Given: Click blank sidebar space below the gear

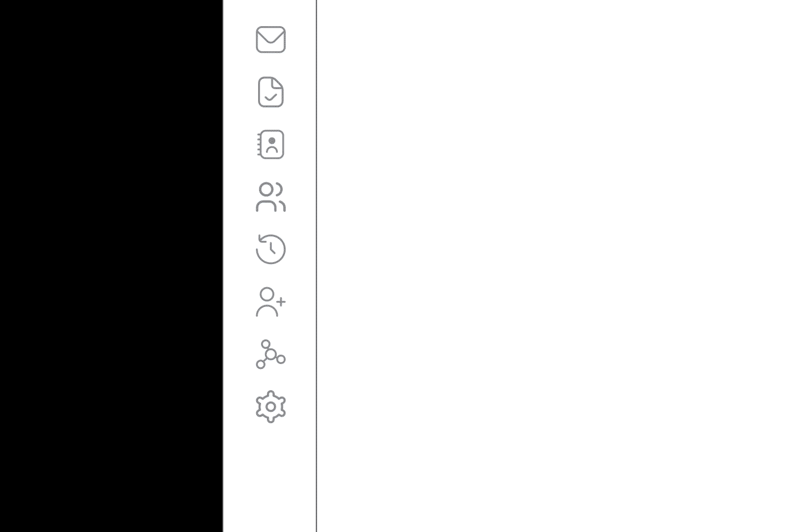Looking at the screenshot, I should click(x=270, y=478).
